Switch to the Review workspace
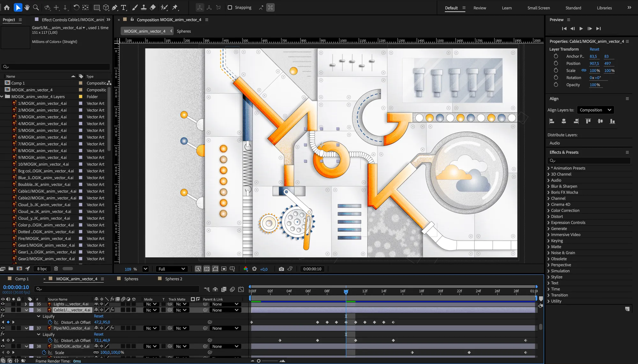The width and height of the screenshot is (638, 364). coord(480,8)
